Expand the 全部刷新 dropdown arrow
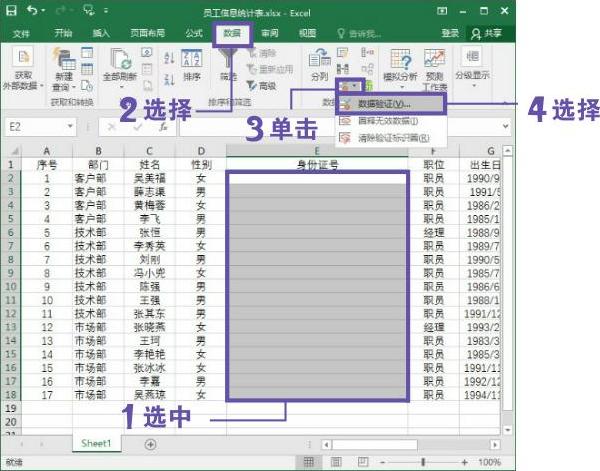This screenshot has width=600, height=471. point(121,88)
